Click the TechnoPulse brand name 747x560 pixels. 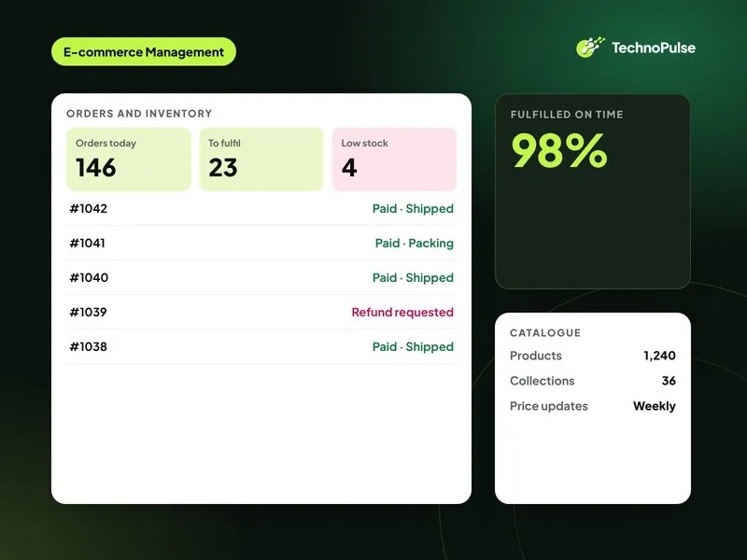tap(653, 48)
